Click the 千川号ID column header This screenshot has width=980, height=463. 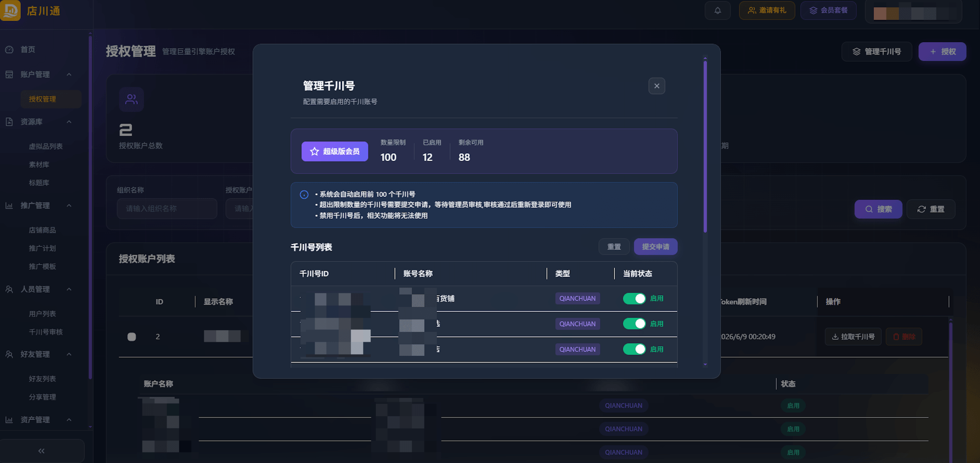pos(314,274)
